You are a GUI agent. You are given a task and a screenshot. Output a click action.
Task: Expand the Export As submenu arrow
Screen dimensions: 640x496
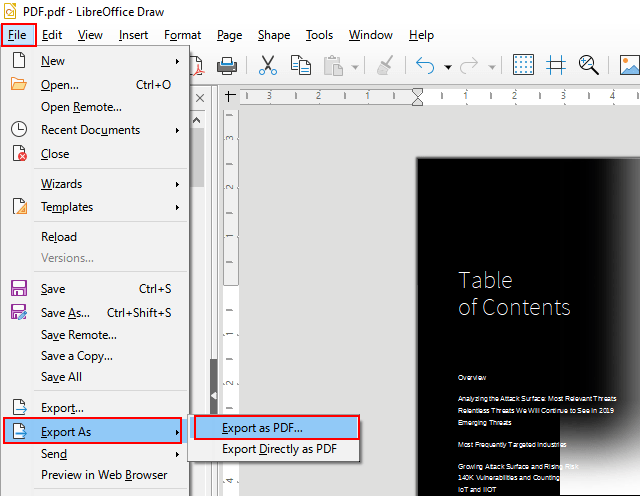(177, 432)
